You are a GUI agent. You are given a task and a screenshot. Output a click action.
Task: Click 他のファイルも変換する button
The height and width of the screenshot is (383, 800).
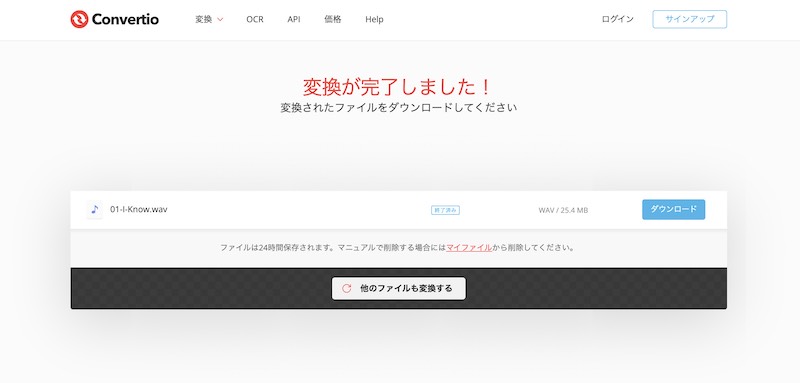click(398, 289)
